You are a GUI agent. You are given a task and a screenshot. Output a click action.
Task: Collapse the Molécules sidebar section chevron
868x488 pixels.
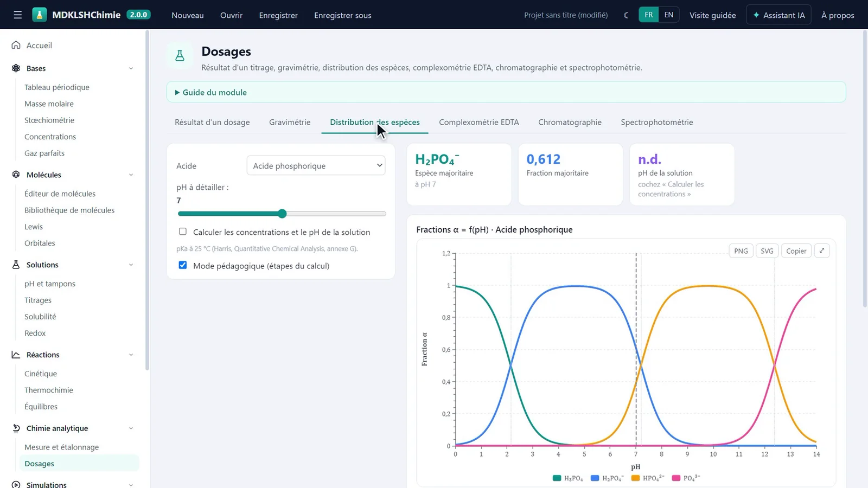coord(131,175)
